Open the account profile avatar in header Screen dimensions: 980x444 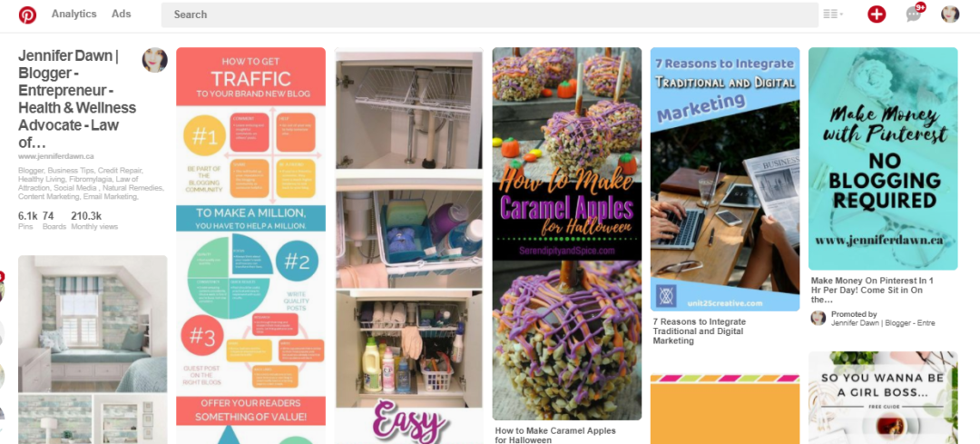tap(950, 15)
